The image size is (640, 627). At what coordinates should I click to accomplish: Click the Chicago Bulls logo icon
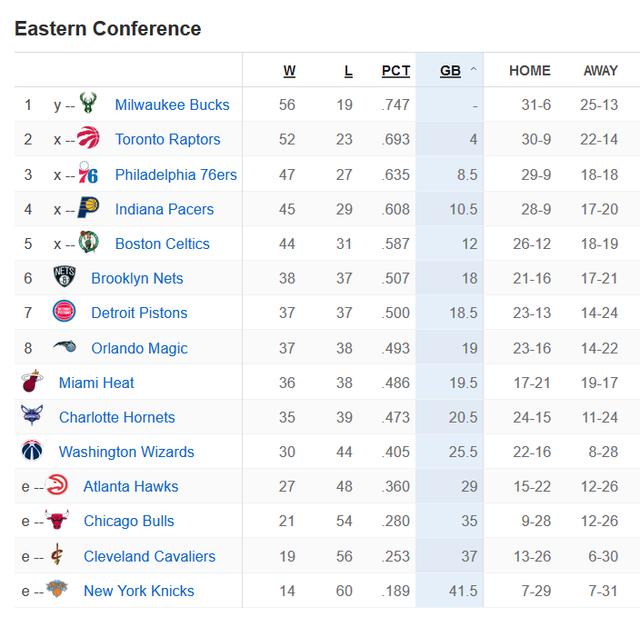click(x=57, y=519)
